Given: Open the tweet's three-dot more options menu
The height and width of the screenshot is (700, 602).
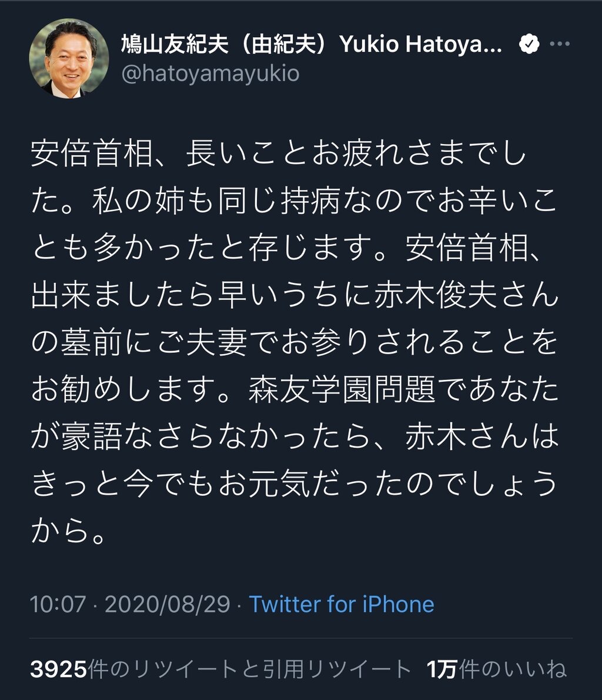Looking at the screenshot, I should click(560, 44).
